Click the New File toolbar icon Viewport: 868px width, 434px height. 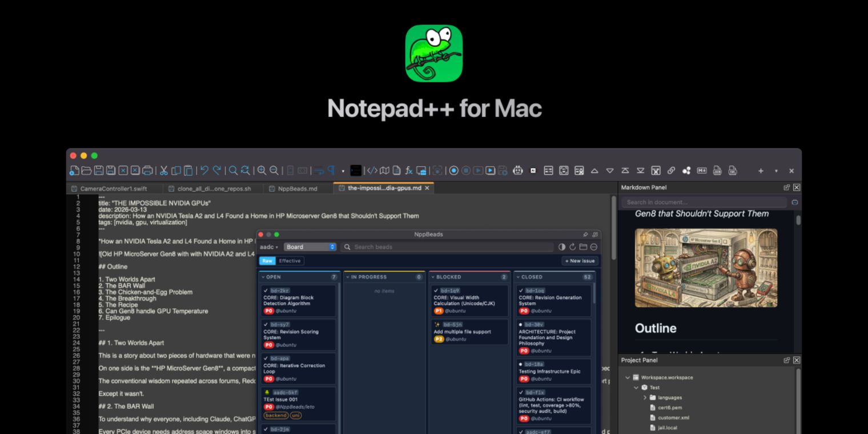coord(74,170)
